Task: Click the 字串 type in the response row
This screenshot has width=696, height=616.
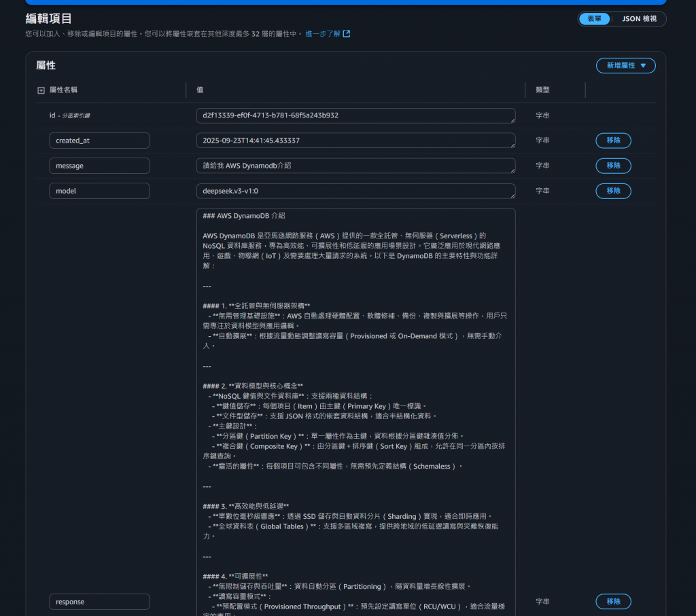Action: click(542, 602)
